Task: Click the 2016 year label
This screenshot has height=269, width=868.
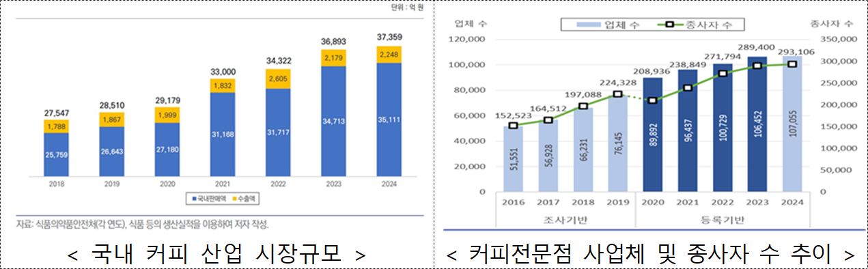Action: [514, 203]
